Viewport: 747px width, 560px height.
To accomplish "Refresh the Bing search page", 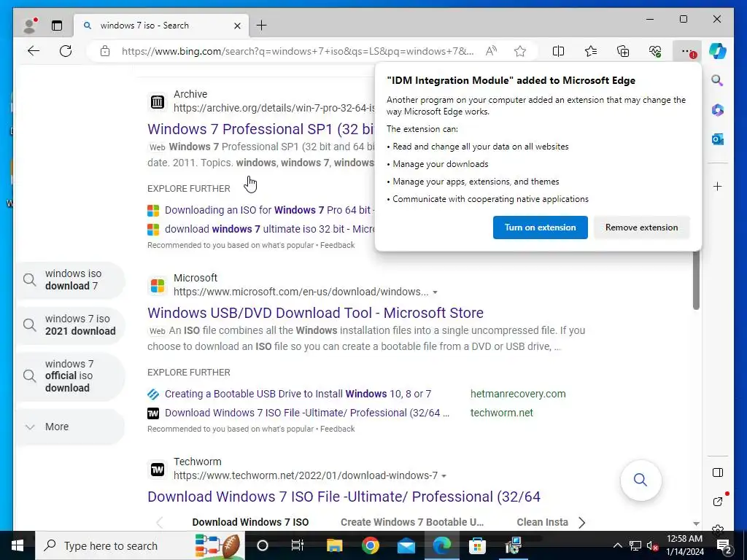I will pyautogui.click(x=66, y=51).
